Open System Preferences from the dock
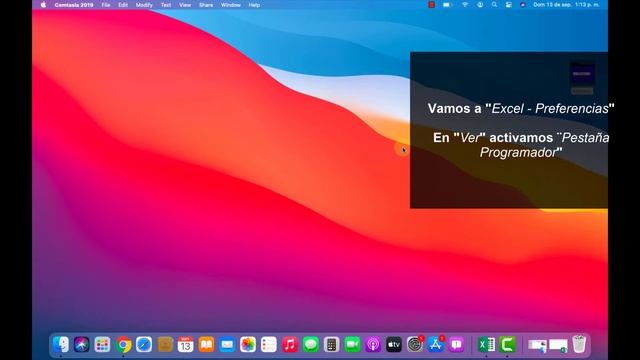This screenshot has height=360, width=640. 415,345
